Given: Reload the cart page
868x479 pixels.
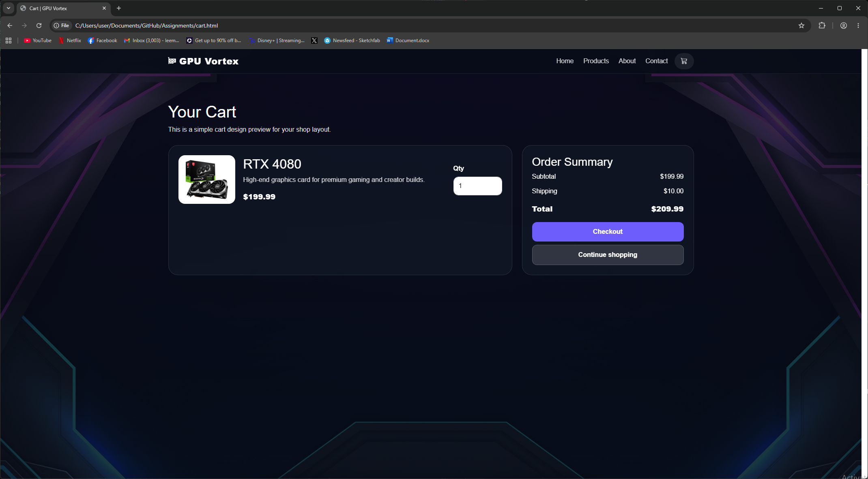Looking at the screenshot, I should (39, 26).
